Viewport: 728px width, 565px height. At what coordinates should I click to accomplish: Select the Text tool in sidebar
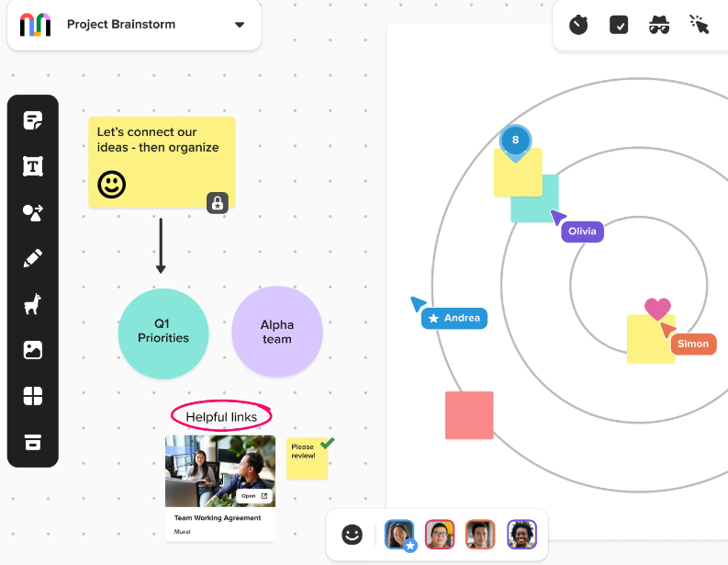click(33, 166)
